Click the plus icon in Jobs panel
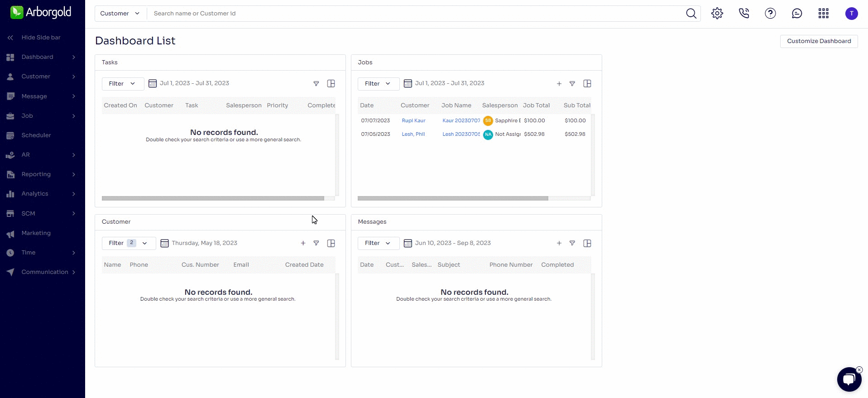868x398 pixels. coord(559,84)
